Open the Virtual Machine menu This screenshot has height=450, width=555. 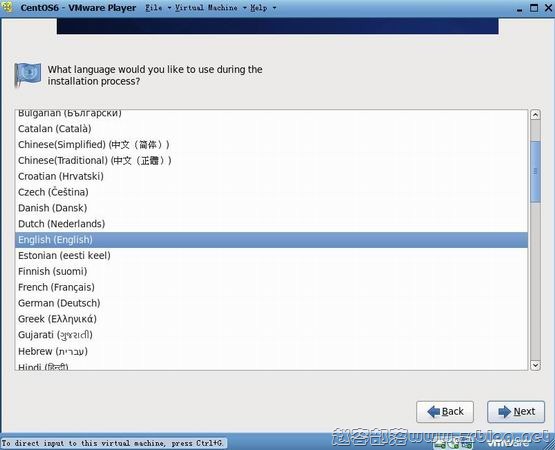206,7
